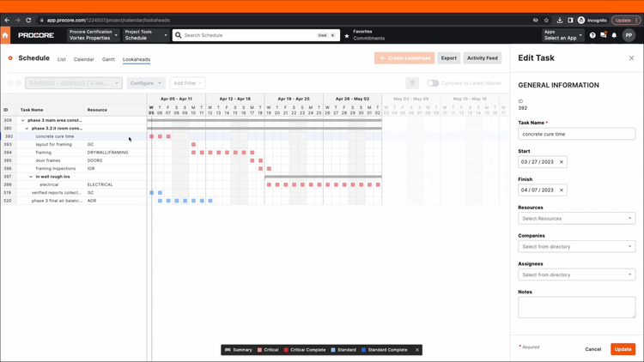Go to previous lookahead arrow

coord(10,83)
